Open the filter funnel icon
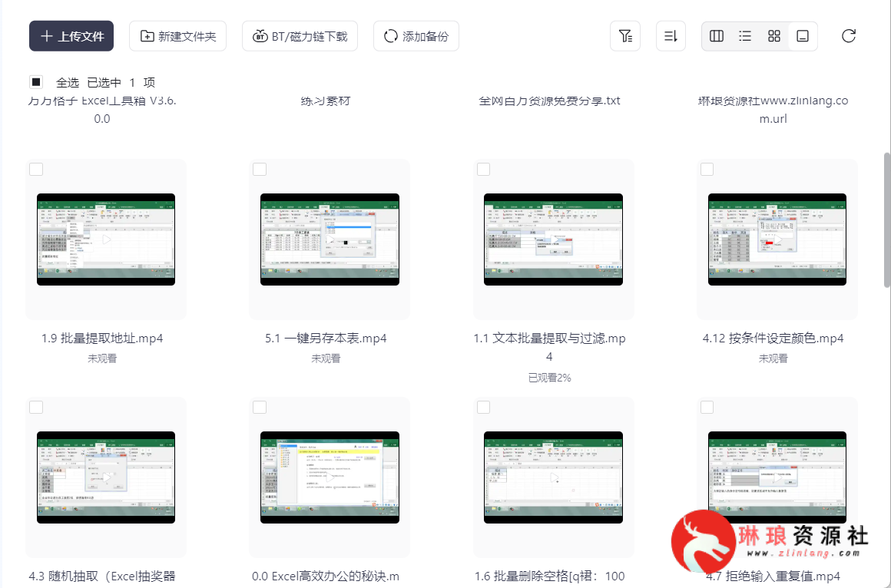The image size is (891, 588). click(625, 36)
